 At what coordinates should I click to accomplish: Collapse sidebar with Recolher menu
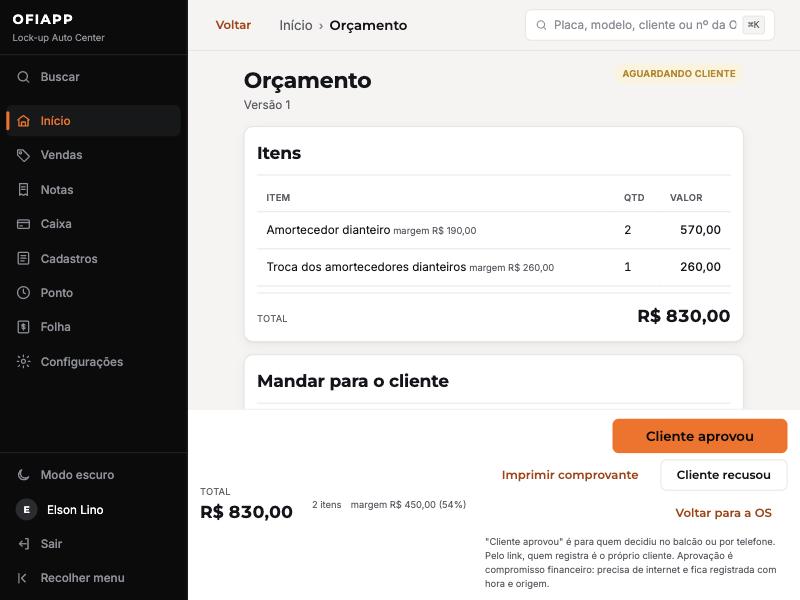[x=93, y=578]
